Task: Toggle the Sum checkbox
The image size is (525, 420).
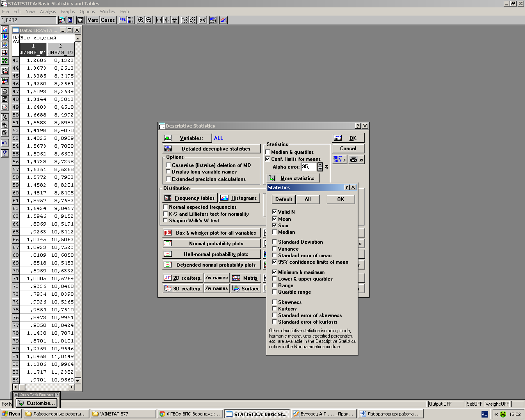Action: pos(274,226)
